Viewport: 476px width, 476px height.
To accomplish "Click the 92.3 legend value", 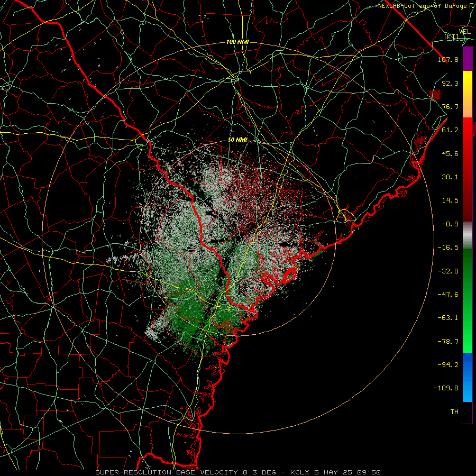I will tap(450, 83).
